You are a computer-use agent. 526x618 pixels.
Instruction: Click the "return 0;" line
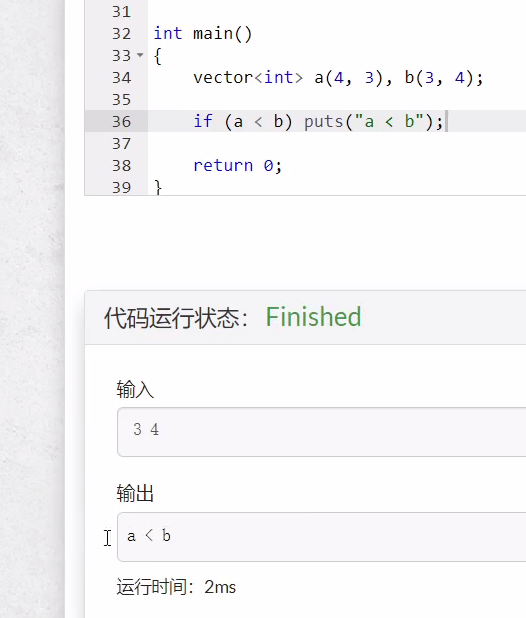pos(238,166)
